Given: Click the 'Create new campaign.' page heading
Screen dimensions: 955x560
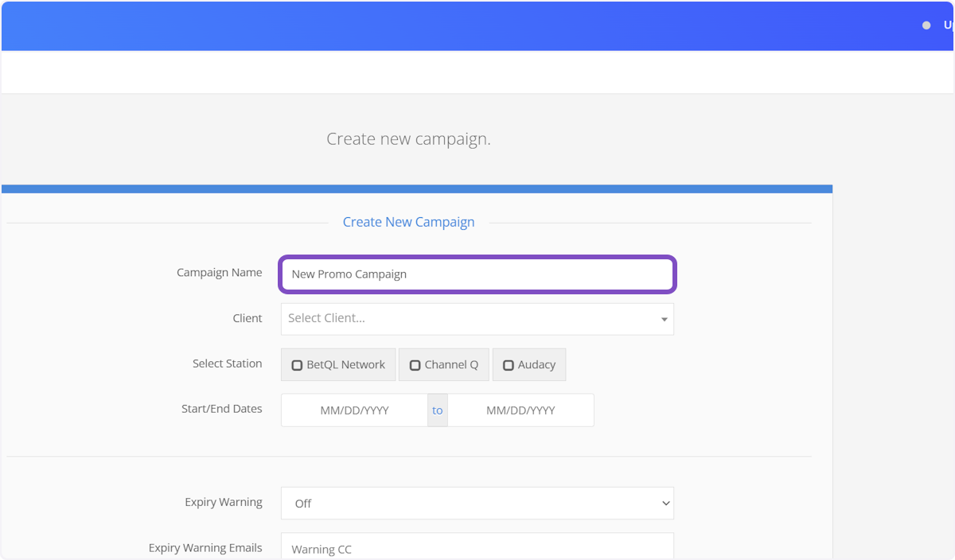Looking at the screenshot, I should click(408, 139).
